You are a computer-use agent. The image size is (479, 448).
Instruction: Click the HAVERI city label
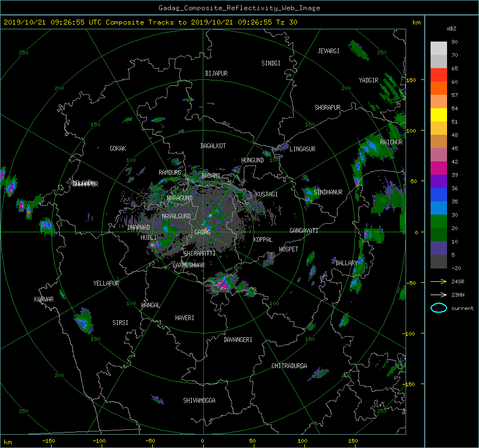[185, 318]
